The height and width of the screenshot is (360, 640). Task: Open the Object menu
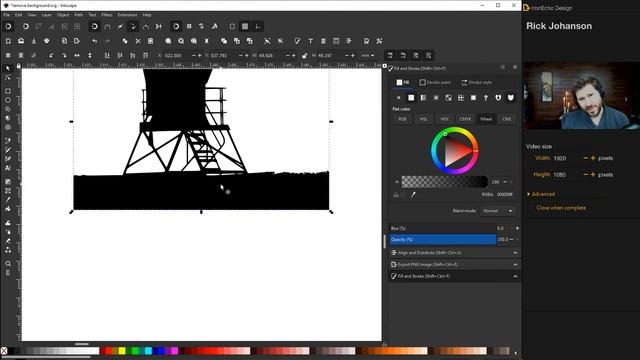tap(63, 15)
